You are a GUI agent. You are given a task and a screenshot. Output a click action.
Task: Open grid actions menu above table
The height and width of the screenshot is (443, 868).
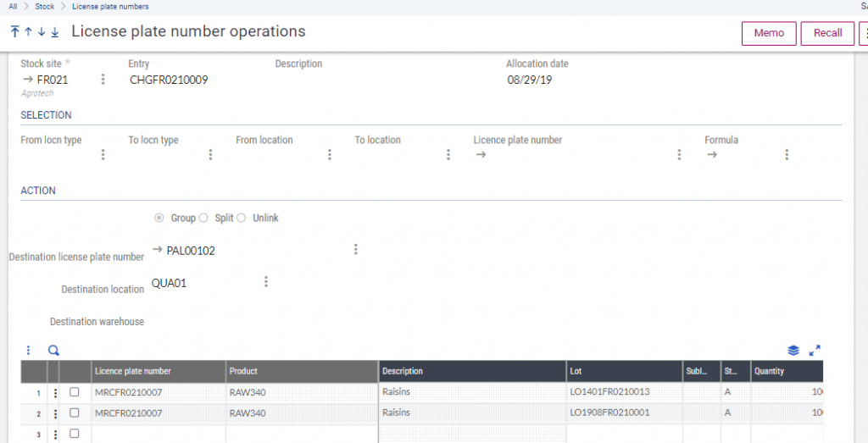coord(29,350)
